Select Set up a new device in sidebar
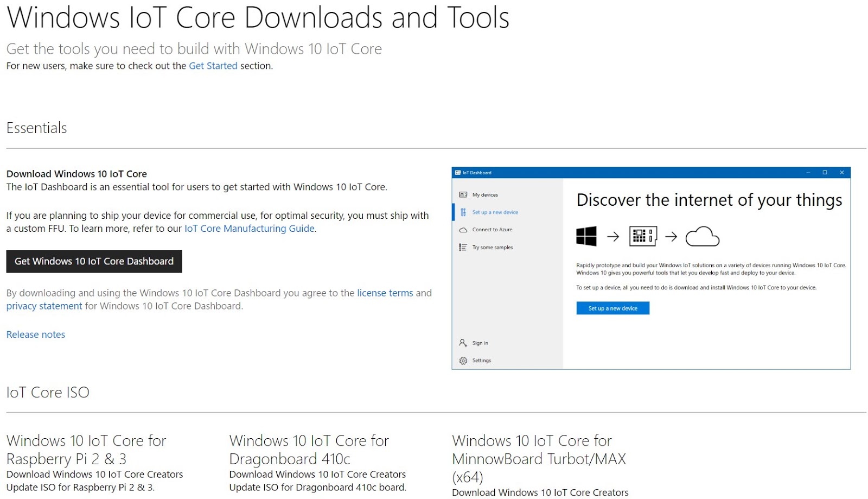Viewport: 868px width, 499px height. 495,212
